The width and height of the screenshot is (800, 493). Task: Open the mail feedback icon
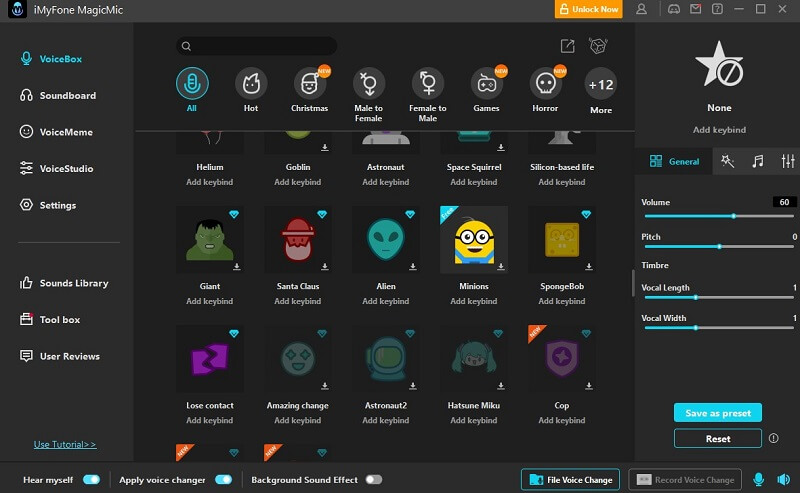(695, 9)
